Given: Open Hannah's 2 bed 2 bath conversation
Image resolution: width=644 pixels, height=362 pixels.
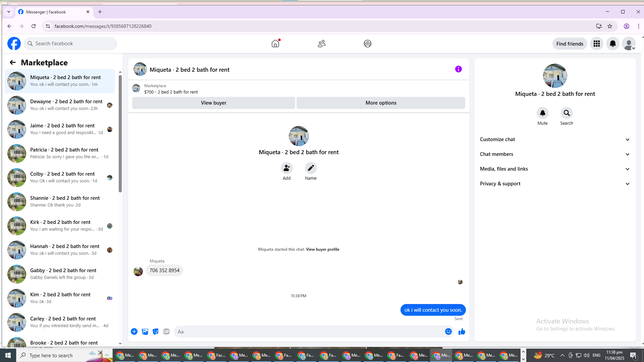Looking at the screenshot, I should [x=60, y=250].
